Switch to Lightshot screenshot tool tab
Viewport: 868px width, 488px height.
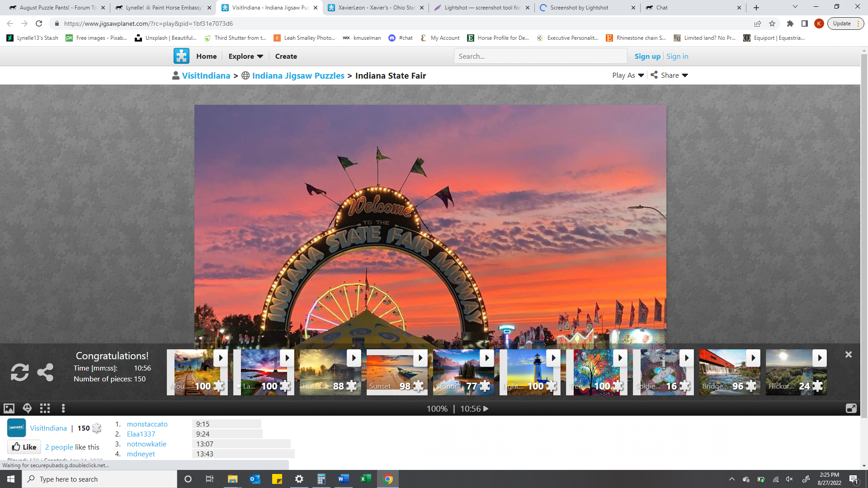click(x=482, y=8)
